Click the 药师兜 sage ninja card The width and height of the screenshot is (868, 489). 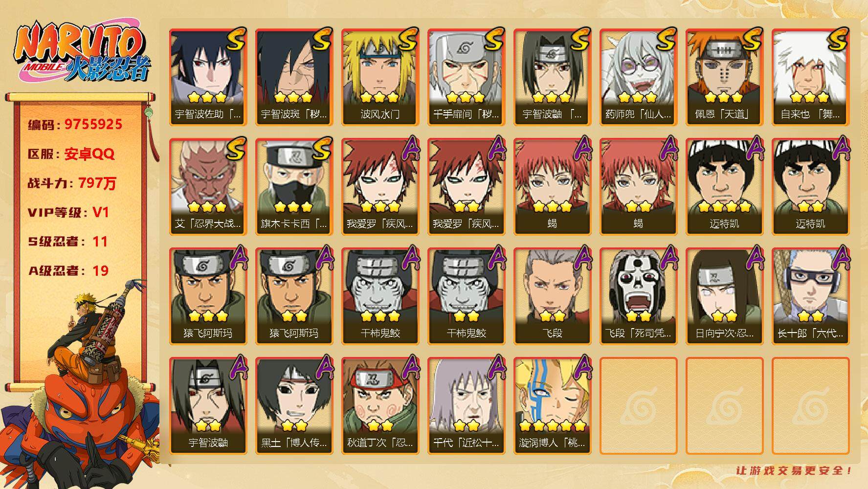[638, 77]
